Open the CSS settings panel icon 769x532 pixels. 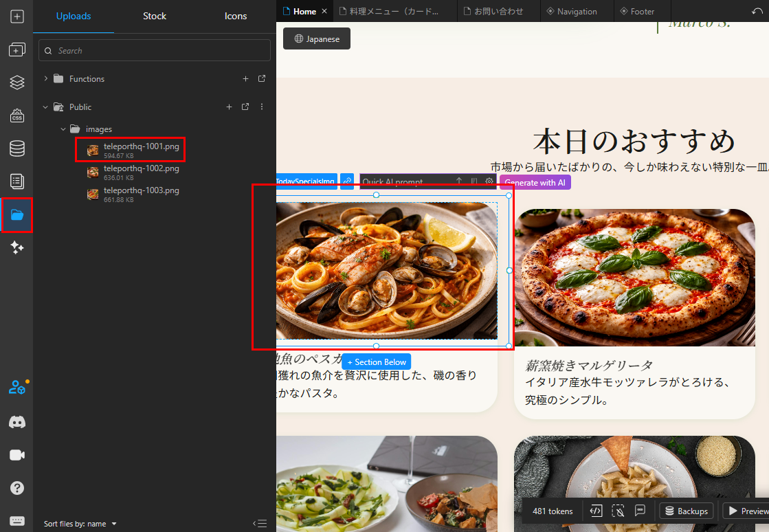(17, 115)
